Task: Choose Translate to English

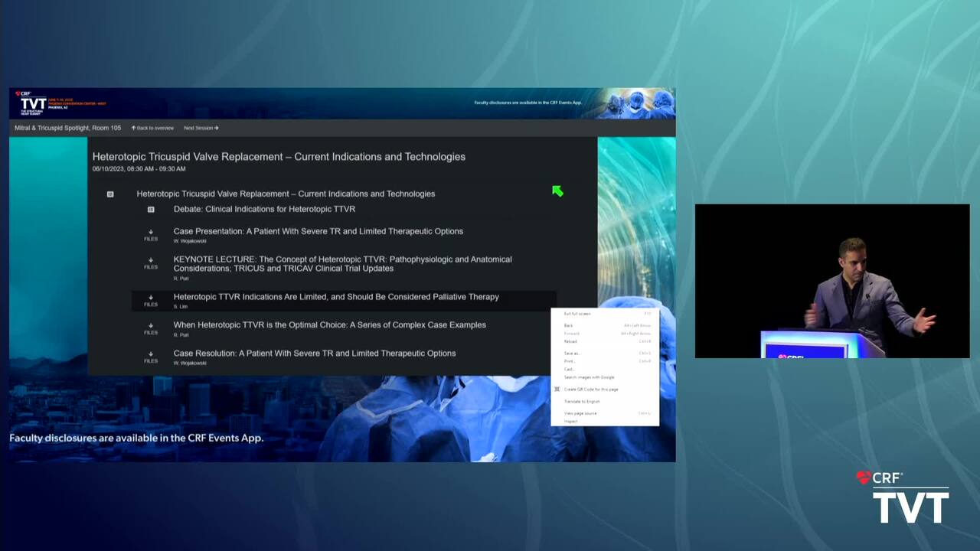Action: coord(605,402)
